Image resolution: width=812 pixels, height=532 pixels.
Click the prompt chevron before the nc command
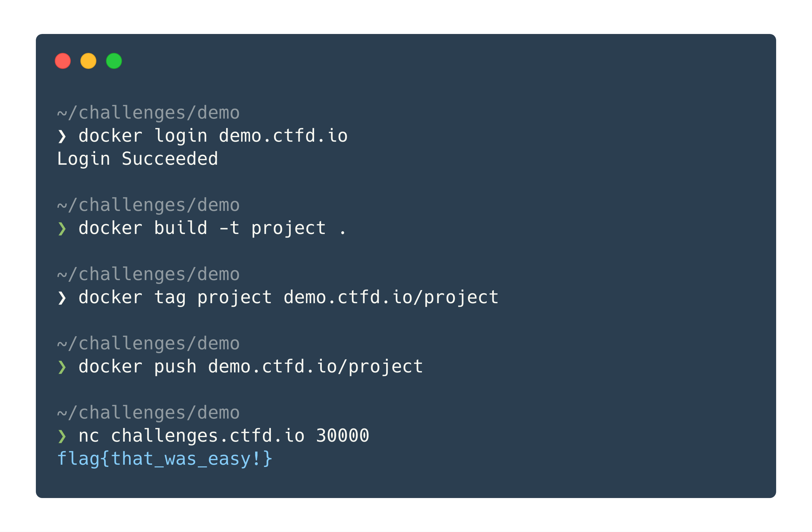(x=62, y=436)
